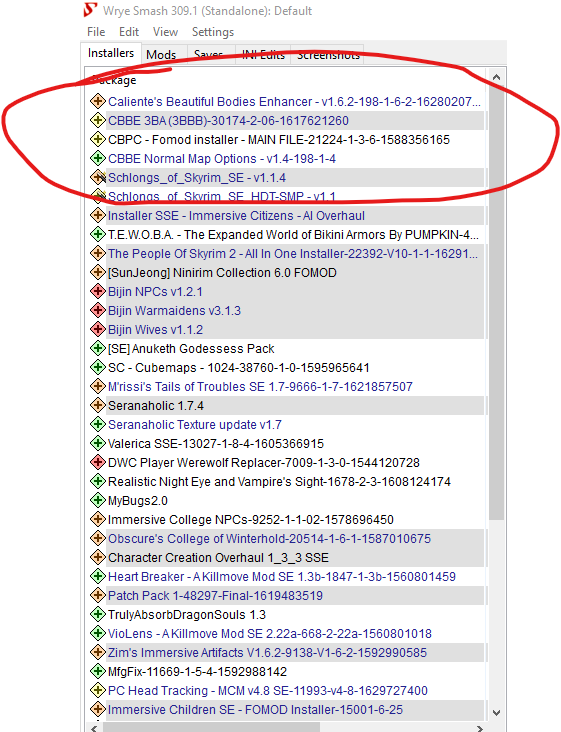
Task: Click the green icon beside CBBE Normal Map Options
Action: (98, 158)
